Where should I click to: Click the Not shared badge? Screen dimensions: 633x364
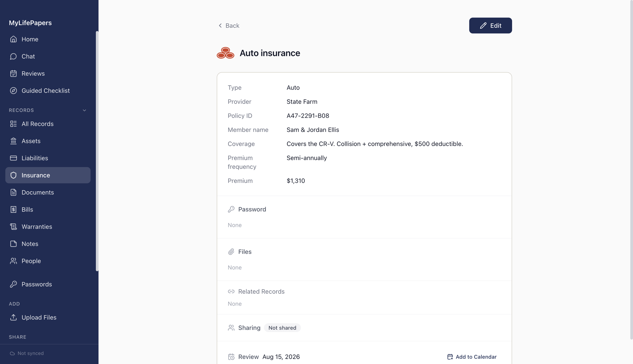282,328
